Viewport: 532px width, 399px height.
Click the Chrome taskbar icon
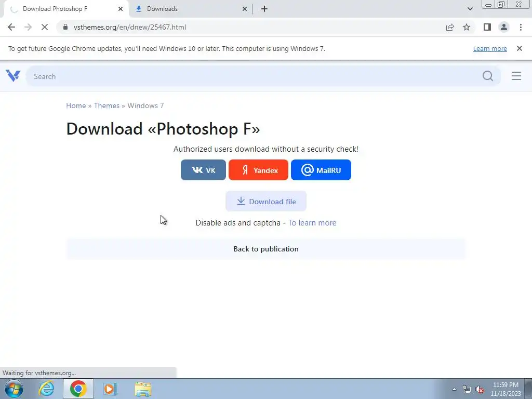78,389
